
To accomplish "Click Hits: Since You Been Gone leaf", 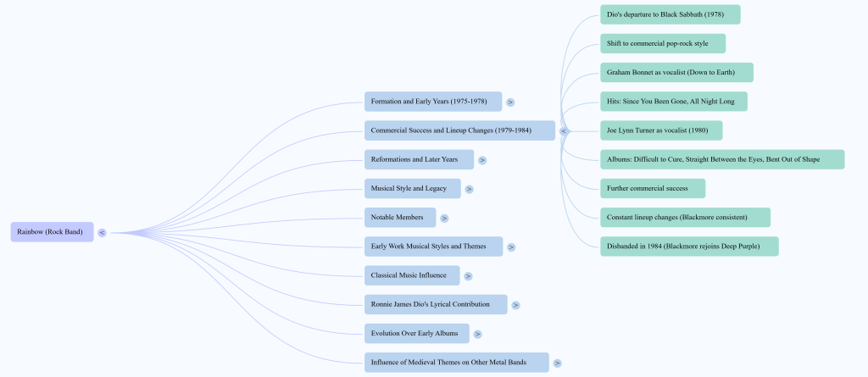I will pyautogui.click(x=674, y=102).
